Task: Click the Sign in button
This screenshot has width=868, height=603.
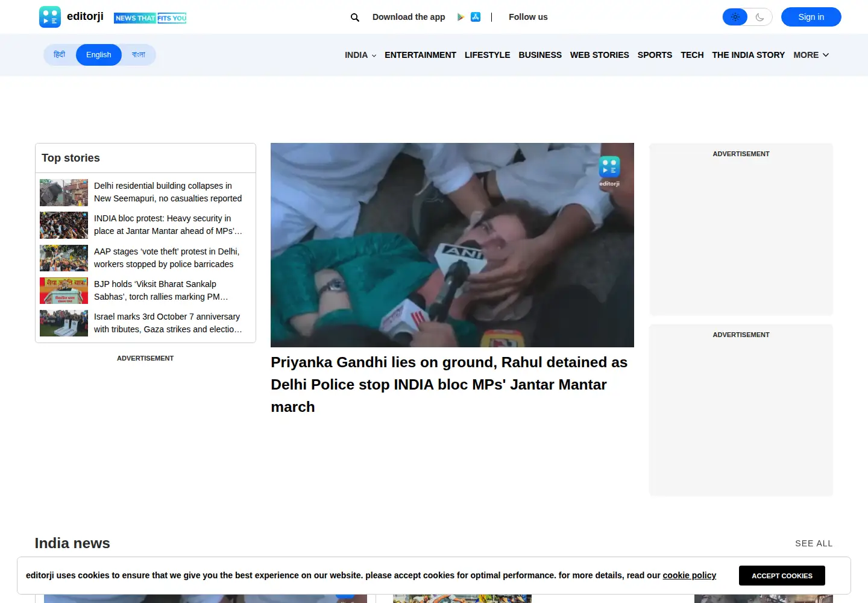Action: point(811,17)
